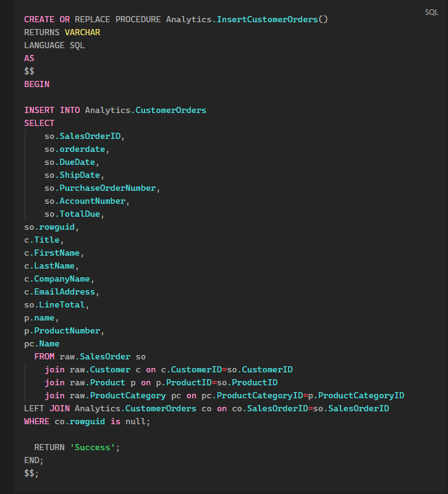Click the p.name column line
The width and height of the screenshot is (448, 494).
coord(41,317)
